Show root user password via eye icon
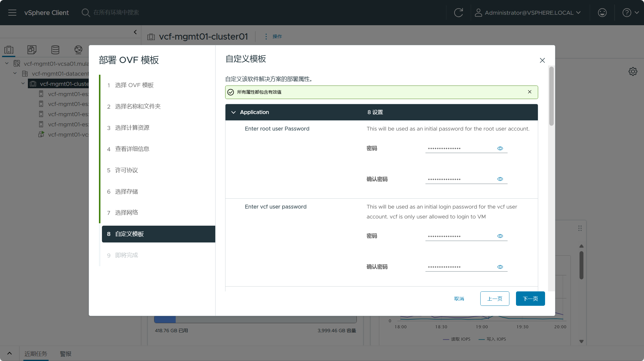 coord(500,148)
